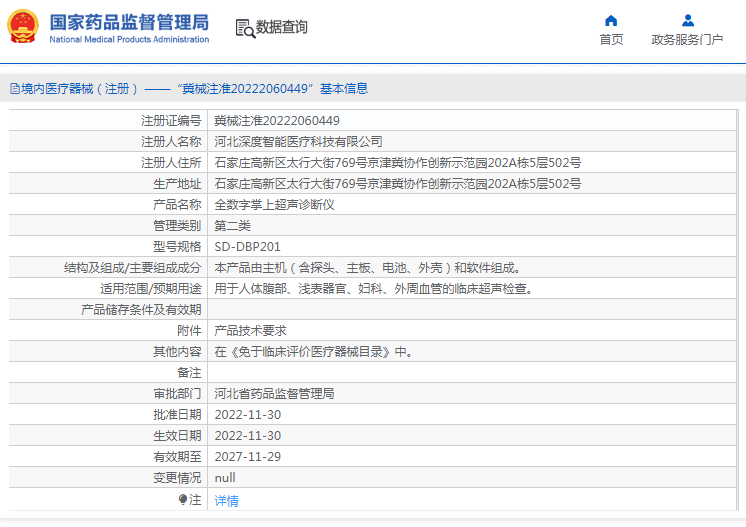Click the National Medical Products Administration subtitle

tap(129, 40)
